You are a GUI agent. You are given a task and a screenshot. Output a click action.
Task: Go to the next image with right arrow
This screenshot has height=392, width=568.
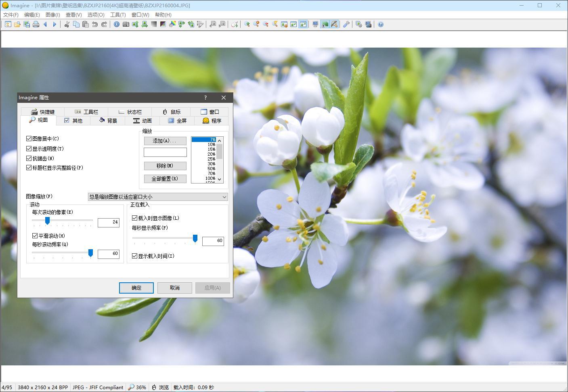click(x=54, y=24)
